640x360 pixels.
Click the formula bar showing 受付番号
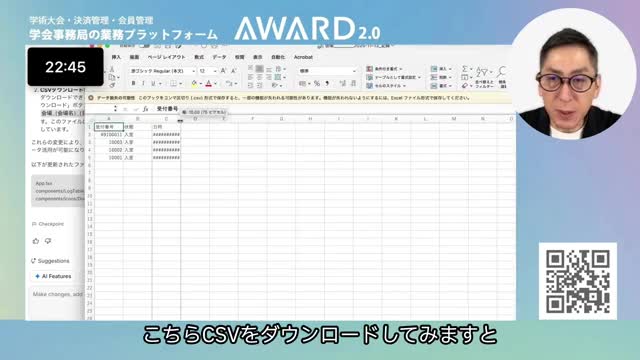point(333,109)
